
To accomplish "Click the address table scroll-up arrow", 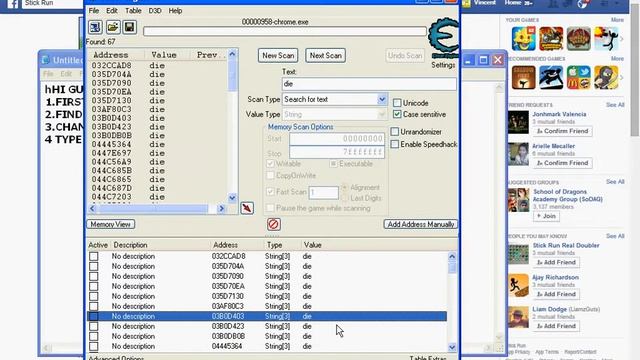I will click(452, 256).
